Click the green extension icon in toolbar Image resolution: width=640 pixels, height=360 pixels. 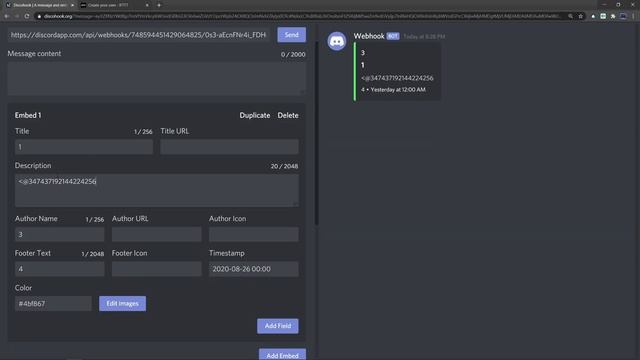603,16
